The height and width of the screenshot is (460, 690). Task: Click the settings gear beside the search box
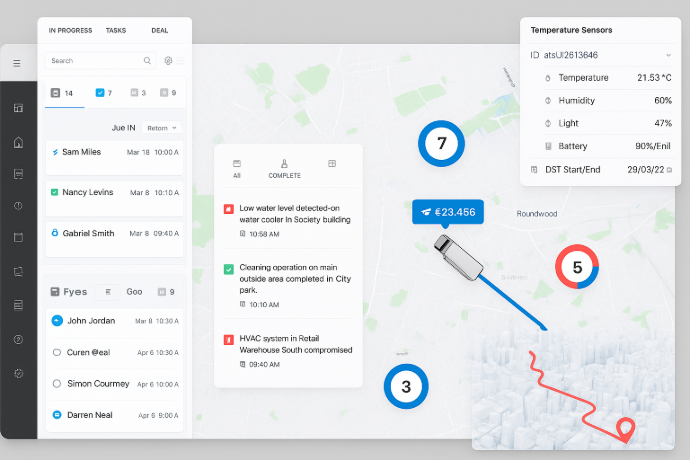(168, 61)
